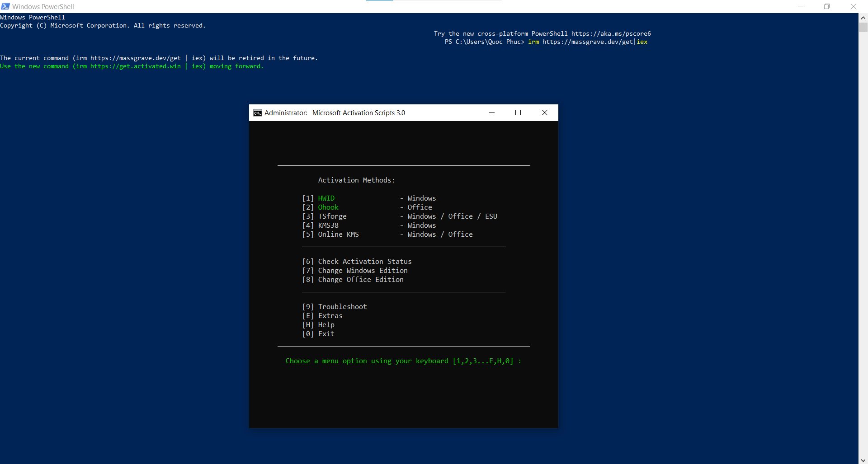868x464 pixels.
Task: Click the 'will be retired in the future' line
Action: point(159,58)
